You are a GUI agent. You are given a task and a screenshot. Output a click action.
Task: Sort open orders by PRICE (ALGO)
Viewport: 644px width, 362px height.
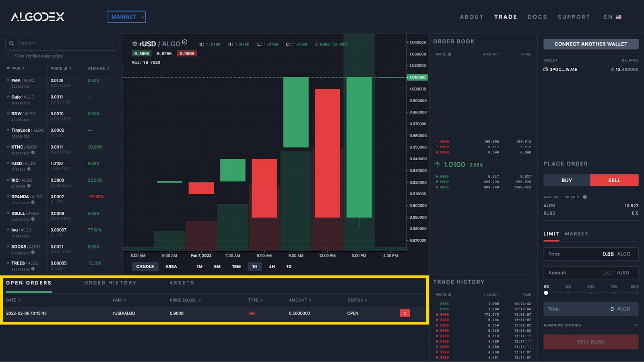[x=185, y=300]
